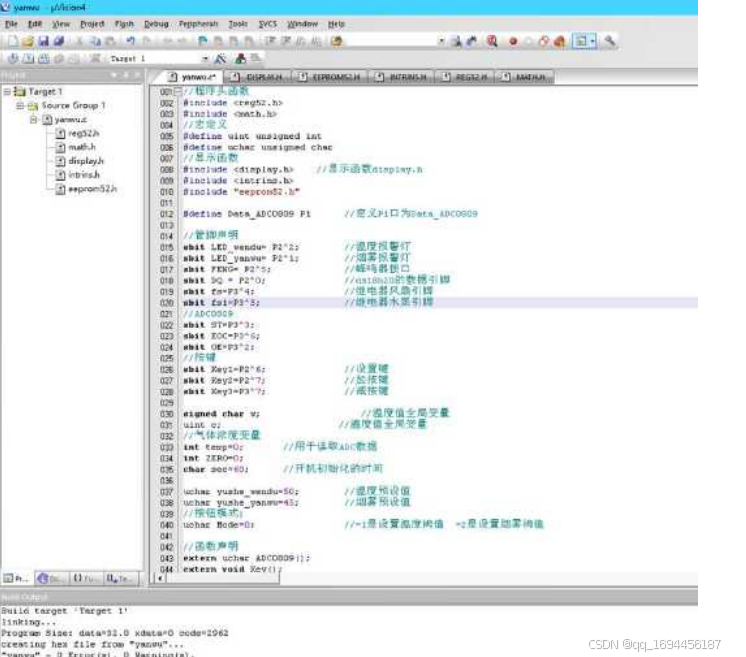
Task: Click the find-in-file icon beside the search box
Action: point(456,41)
